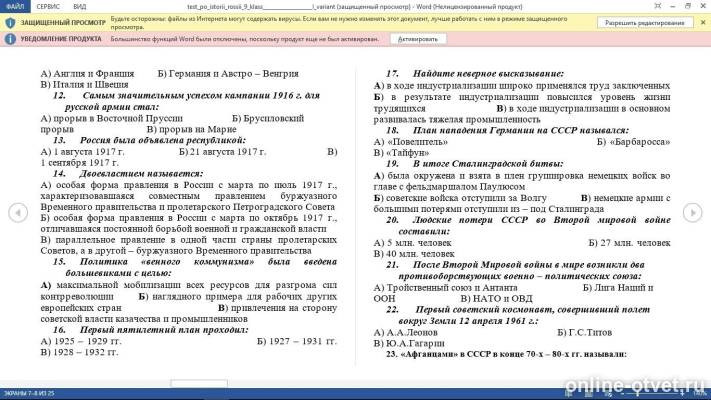Screen dimensions: 711x400
Task: Click answer В) 1928 – 1932 гг.
Action: 79,352
